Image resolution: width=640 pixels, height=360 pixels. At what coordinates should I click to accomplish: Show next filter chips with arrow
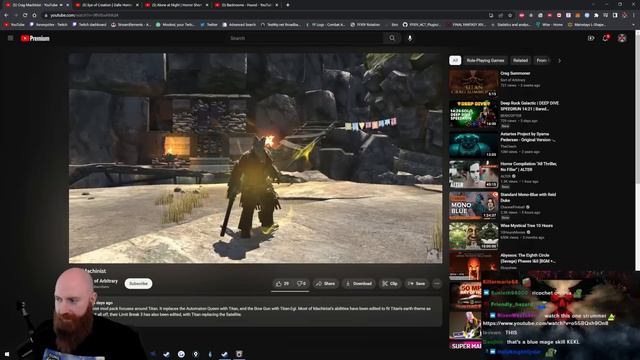click(x=560, y=60)
